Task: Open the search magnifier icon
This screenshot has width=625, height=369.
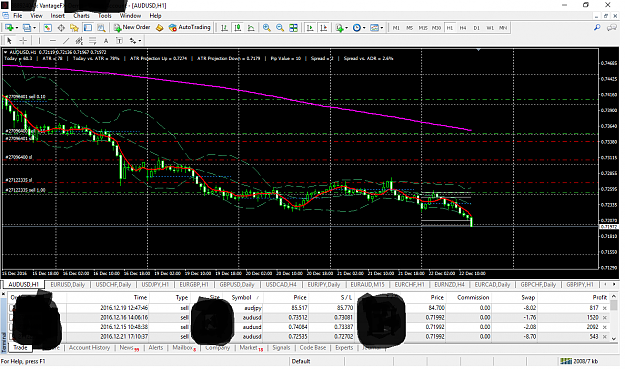Action: tap(597, 27)
